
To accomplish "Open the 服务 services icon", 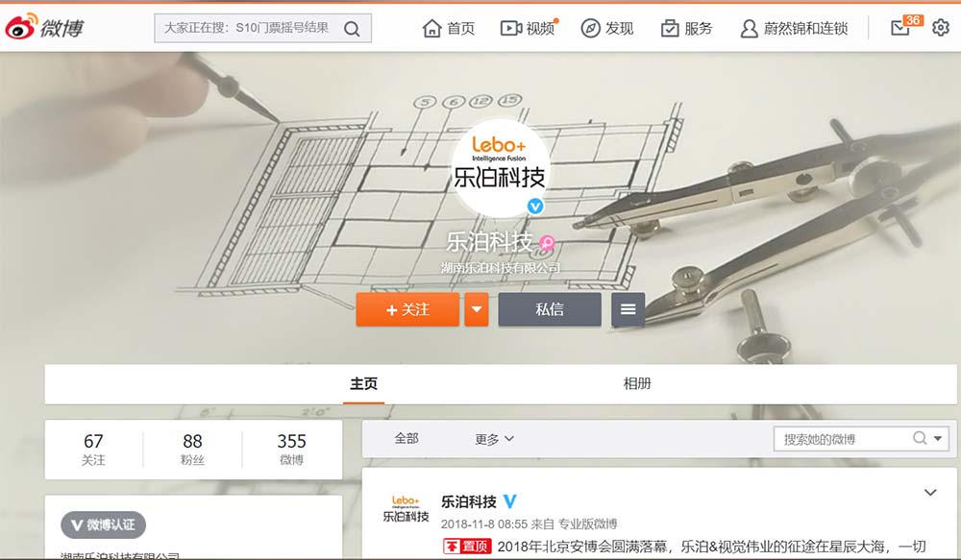I will (670, 28).
